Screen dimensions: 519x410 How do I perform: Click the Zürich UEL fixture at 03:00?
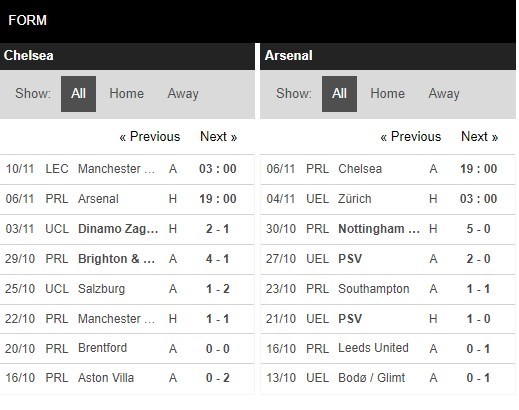coord(388,199)
